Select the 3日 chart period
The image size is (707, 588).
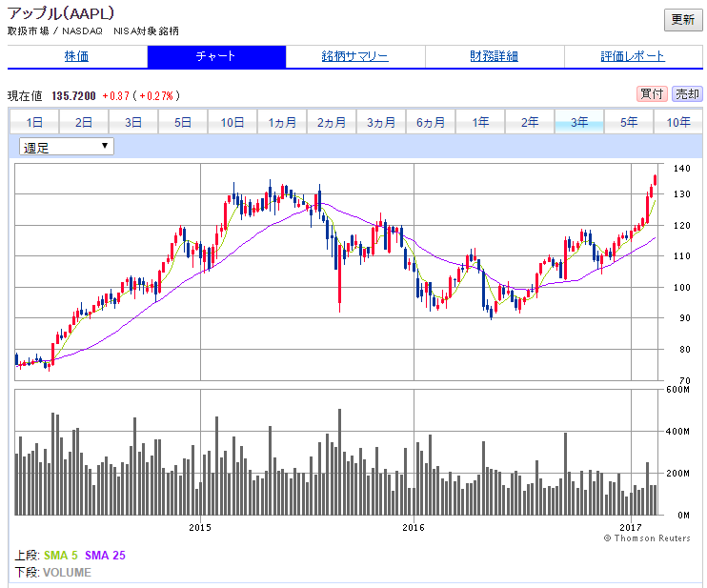(133, 122)
